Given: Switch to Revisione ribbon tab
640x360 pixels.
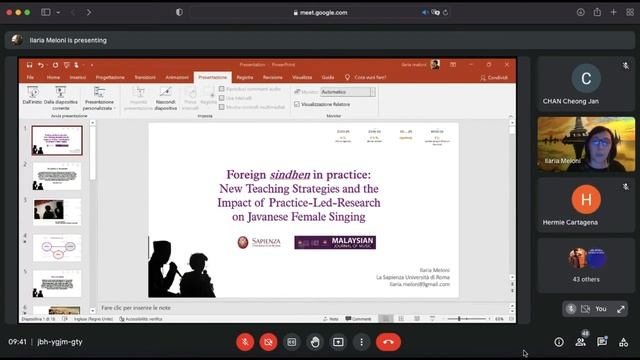Looking at the screenshot, I should (273, 77).
